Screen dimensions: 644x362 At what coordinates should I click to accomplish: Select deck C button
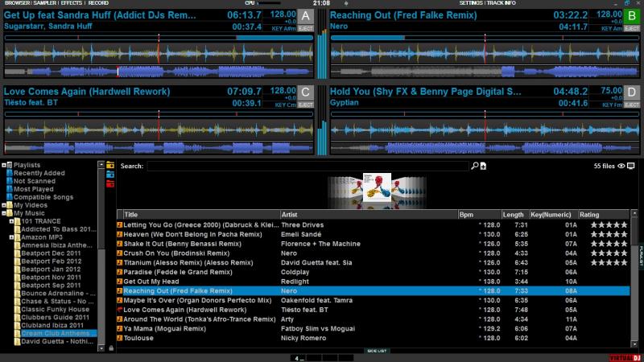click(305, 93)
